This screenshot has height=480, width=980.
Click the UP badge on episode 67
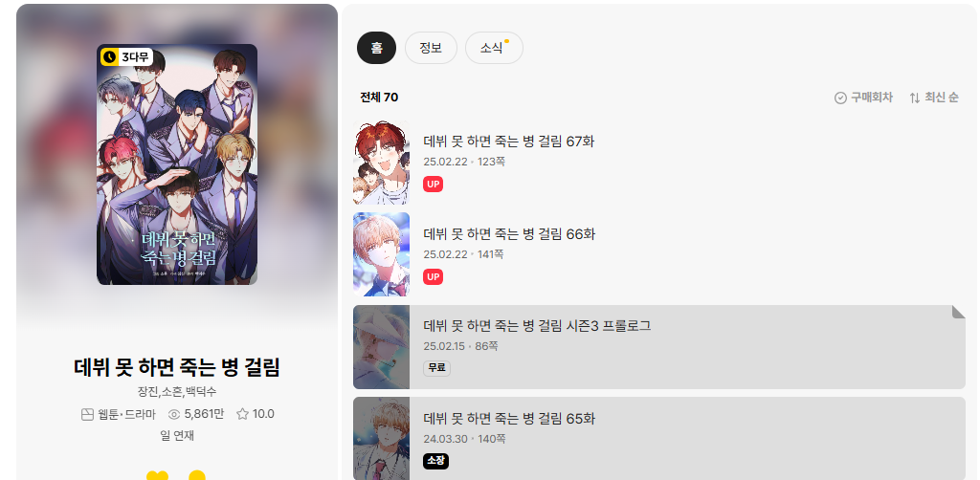tap(434, 185)
